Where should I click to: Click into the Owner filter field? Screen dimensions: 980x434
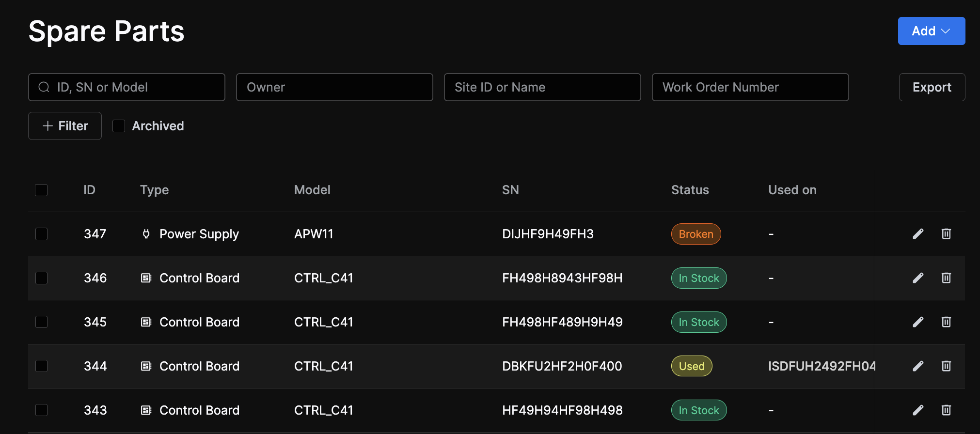334,87
